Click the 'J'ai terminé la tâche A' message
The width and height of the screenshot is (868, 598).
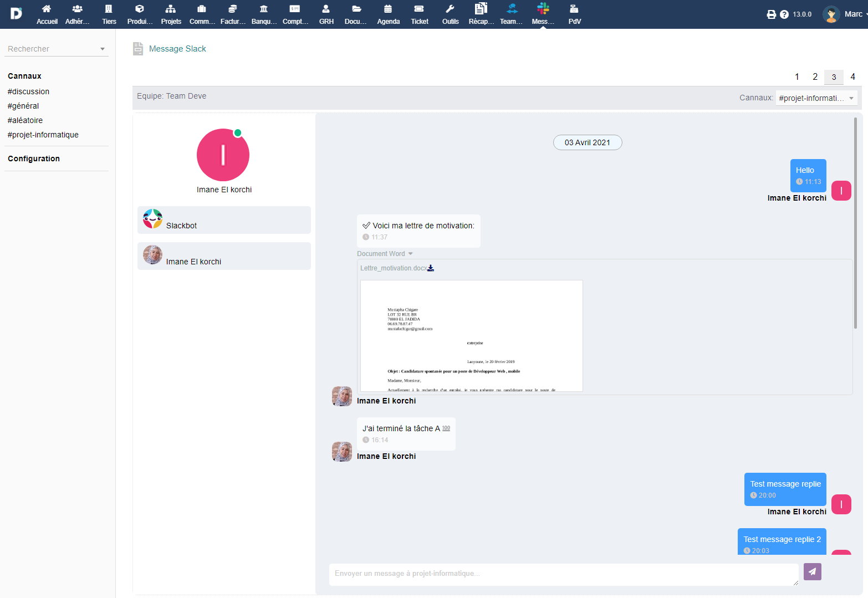pos(406,434)
